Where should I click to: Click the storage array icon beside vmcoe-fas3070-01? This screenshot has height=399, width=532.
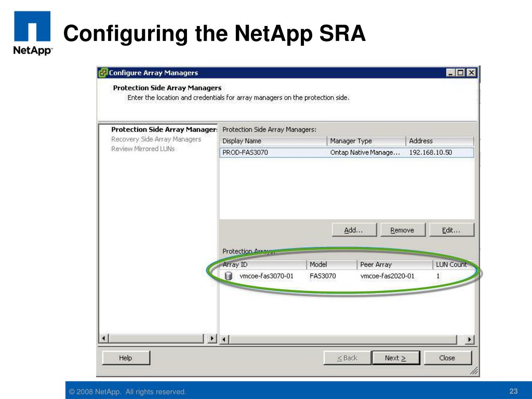click(228, 276)
